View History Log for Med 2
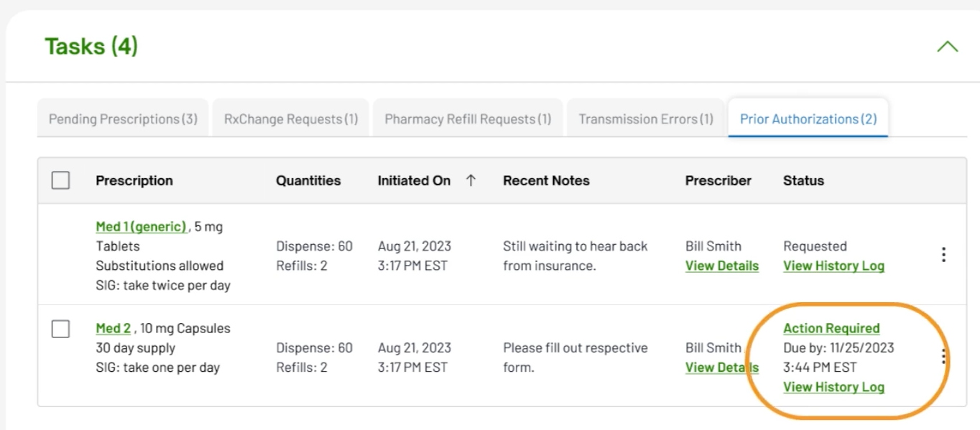The image size is (980, 430). click(x=833, y=387)
